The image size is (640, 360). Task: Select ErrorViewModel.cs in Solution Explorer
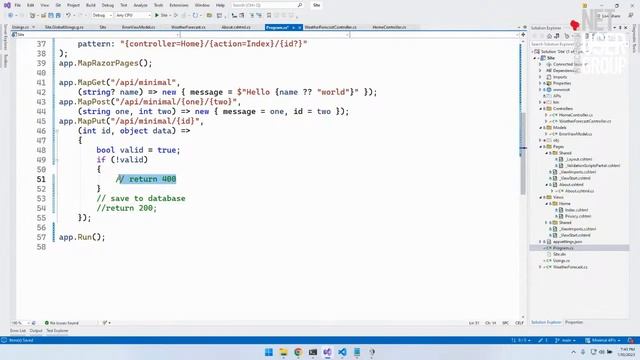pyautogui.click(x=576, y=134)
